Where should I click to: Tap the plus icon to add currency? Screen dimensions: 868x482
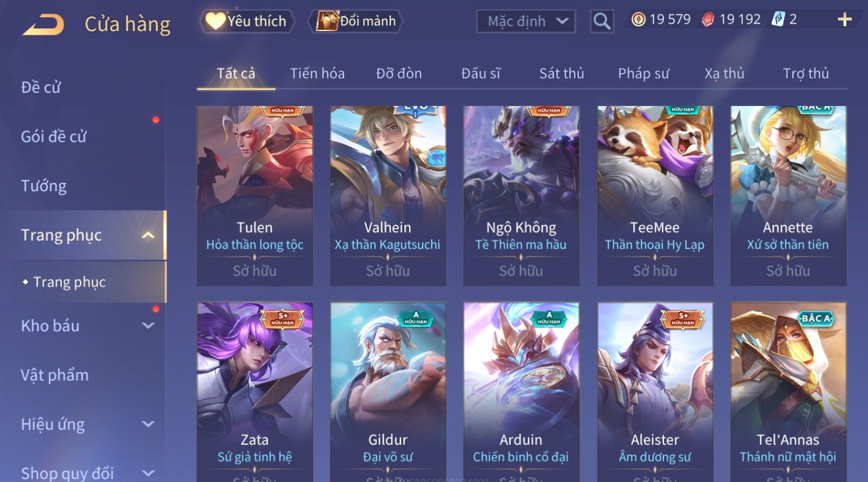click(844, 20)
